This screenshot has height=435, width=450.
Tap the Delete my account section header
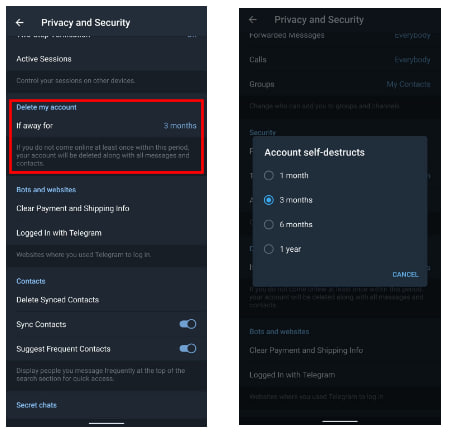46,107
